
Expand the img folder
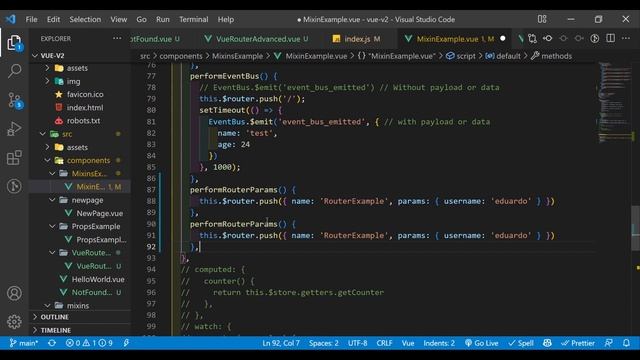(x=47, y=81)
